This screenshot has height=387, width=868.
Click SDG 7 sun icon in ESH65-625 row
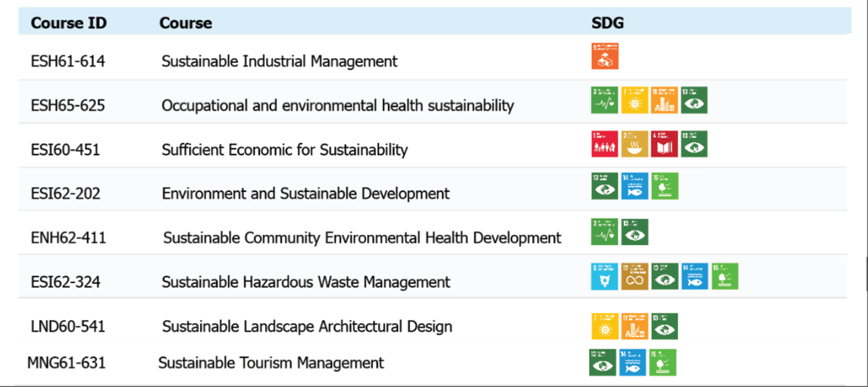pyautogui.click(x=634, y=100)
